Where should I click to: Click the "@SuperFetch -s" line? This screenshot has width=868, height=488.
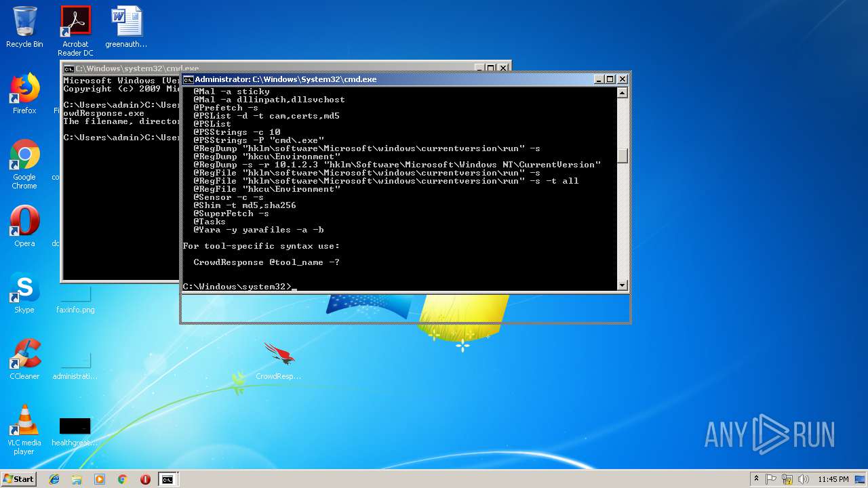231,213
